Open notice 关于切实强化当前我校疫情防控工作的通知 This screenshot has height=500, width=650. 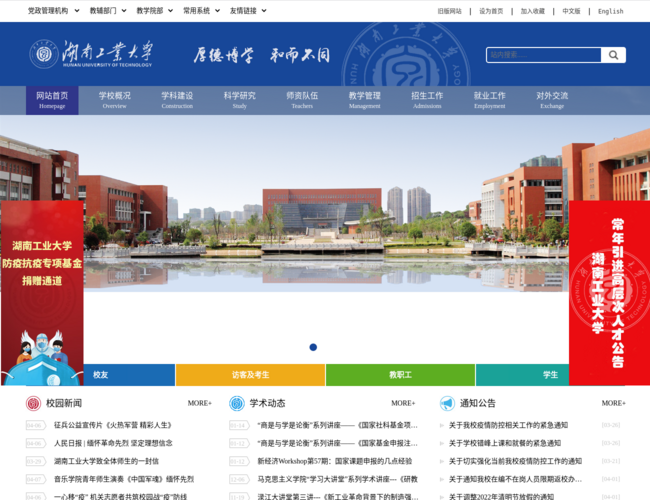click(x=515, y=461)
